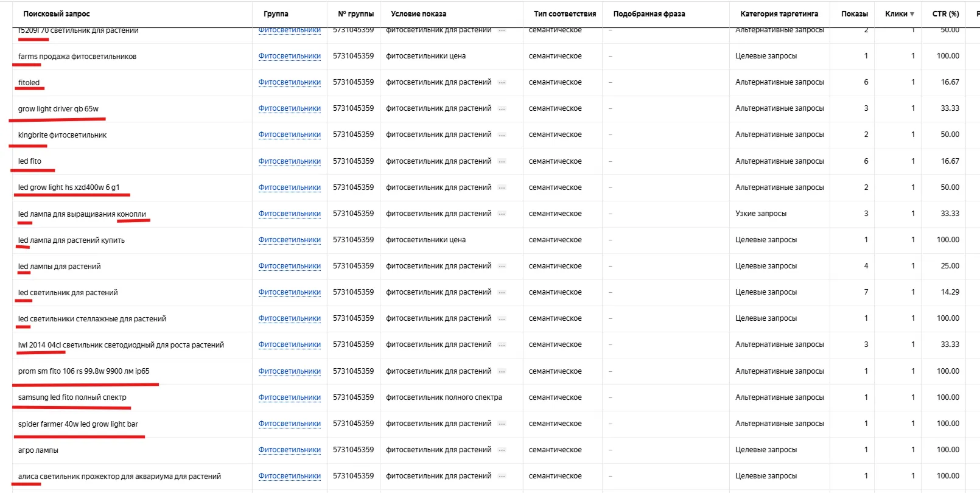Click the Категория таргетинга column header
Viewport: 980px width, 493px height.
[x=779, y=14]
